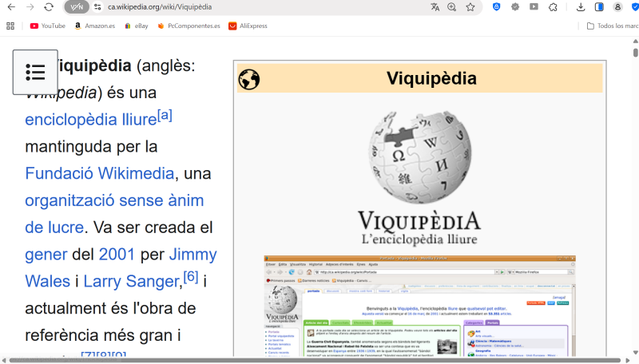
Task: Open footnote [6] reference
Action: click(191, 277)
